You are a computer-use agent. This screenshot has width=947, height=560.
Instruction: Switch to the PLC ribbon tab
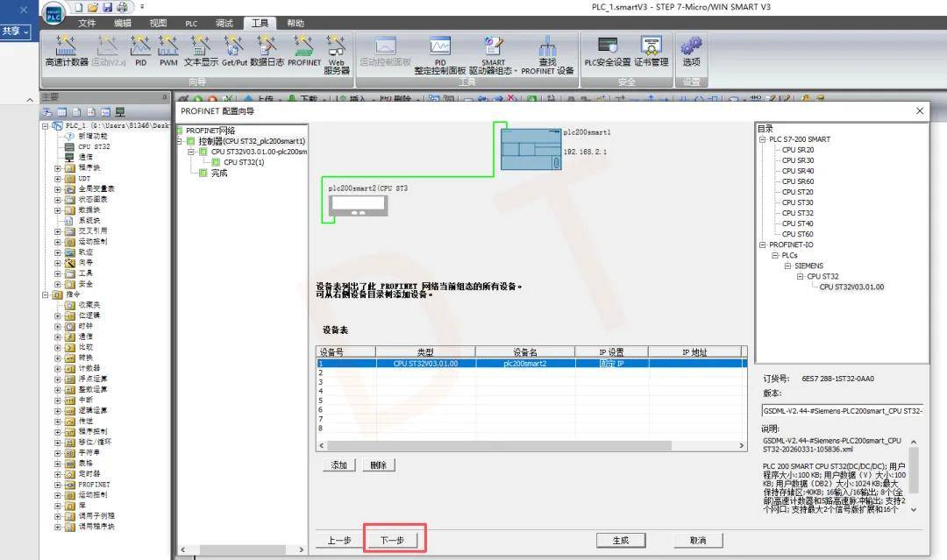[191, 23]
